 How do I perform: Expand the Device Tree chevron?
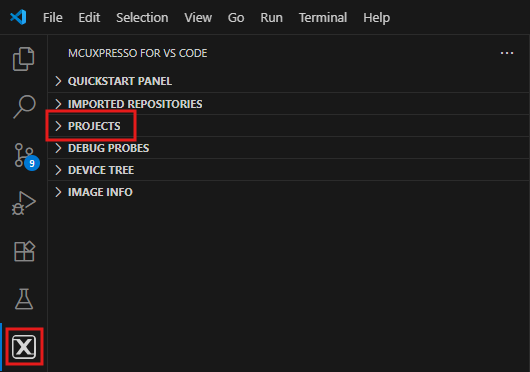[x=58, y=170]
